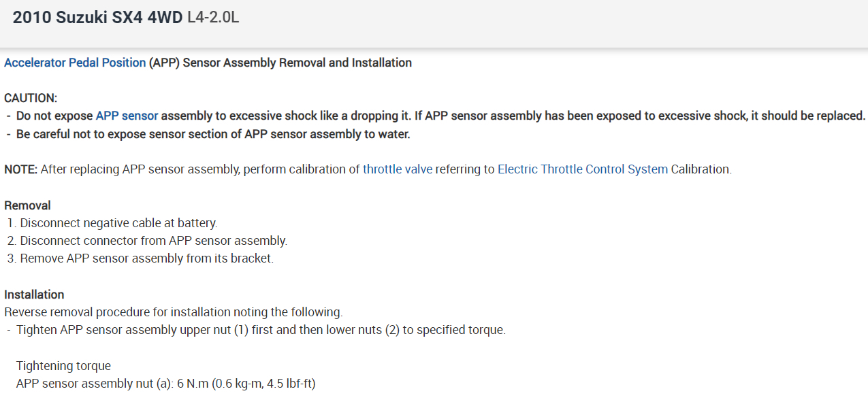
Task: Click 'Sensor Assembly Removal and Installation' heading text
Action: coord(298,63)
